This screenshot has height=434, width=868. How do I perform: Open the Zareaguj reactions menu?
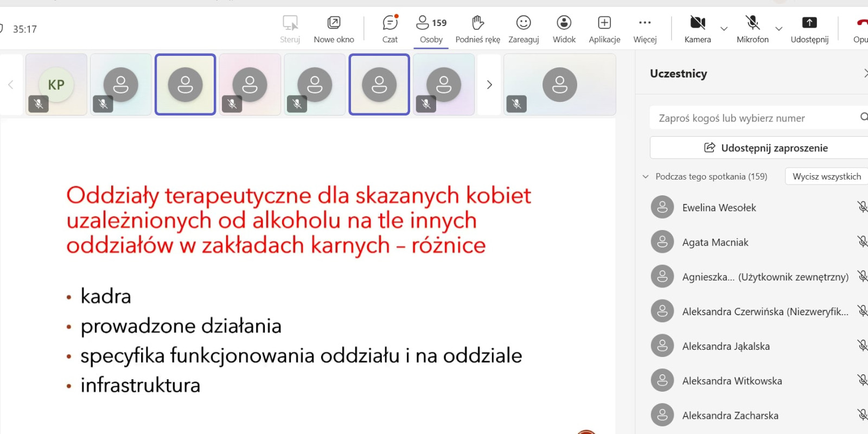523,29
